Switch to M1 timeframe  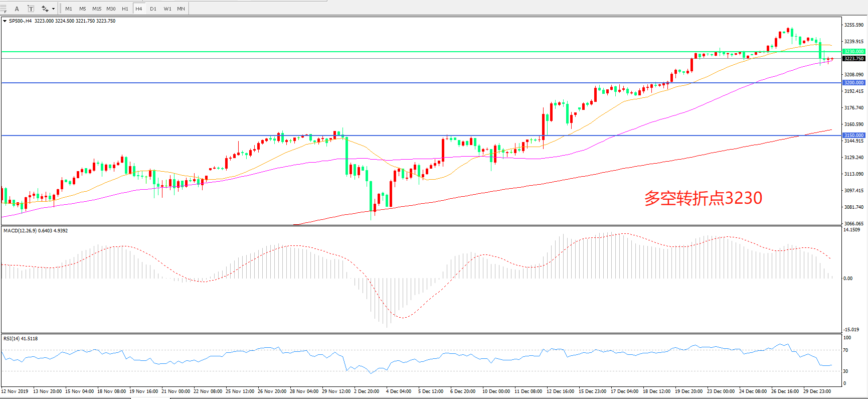[x=69, y=9]
